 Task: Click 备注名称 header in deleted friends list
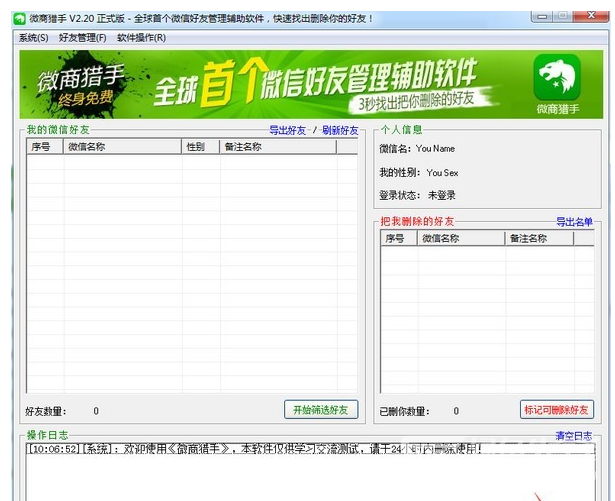tap(539, 238)
